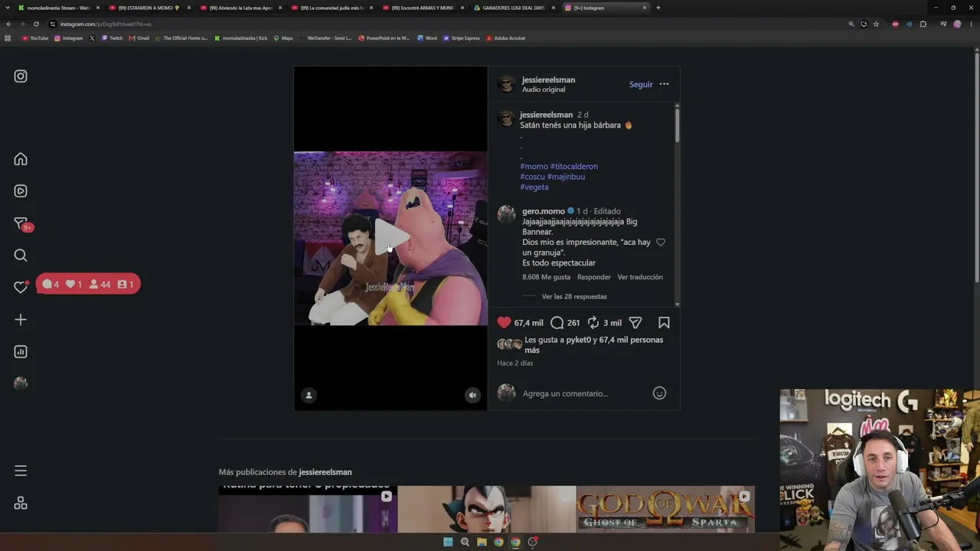
Task: Bookmark this page with the star icon
Action: pyautogui.click(x=877, y=24)
